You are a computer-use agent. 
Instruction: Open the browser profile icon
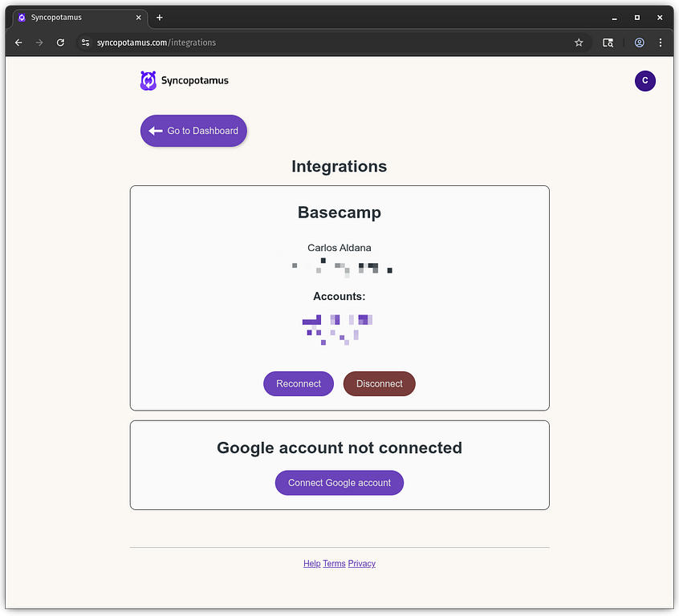coord(639,43)
